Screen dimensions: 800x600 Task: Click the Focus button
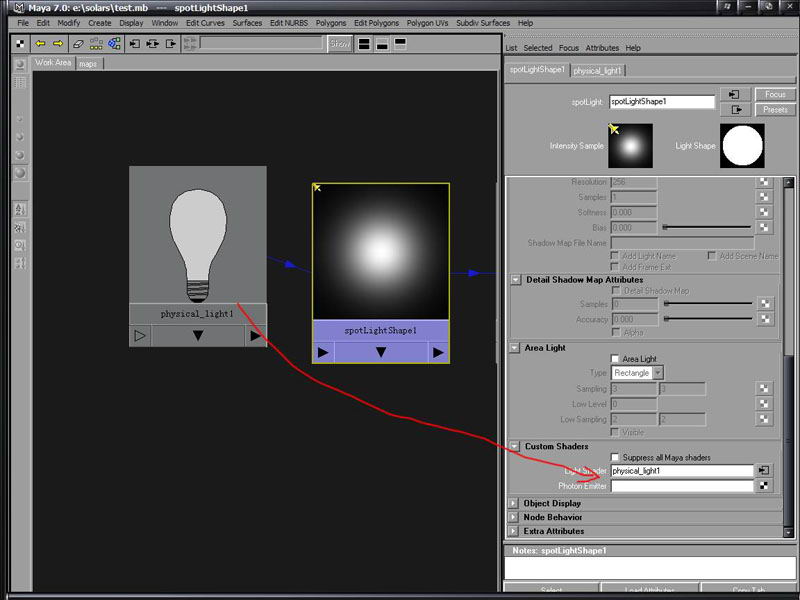pos(775,94)
